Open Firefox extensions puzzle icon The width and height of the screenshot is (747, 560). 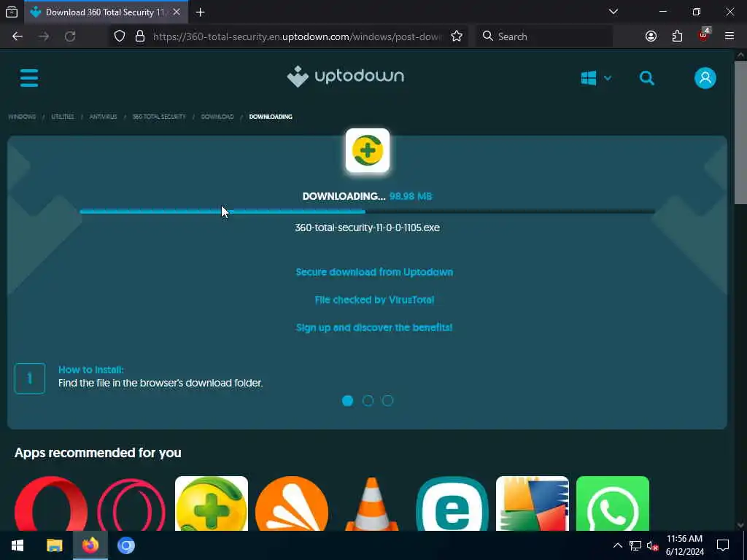point(677,36)
